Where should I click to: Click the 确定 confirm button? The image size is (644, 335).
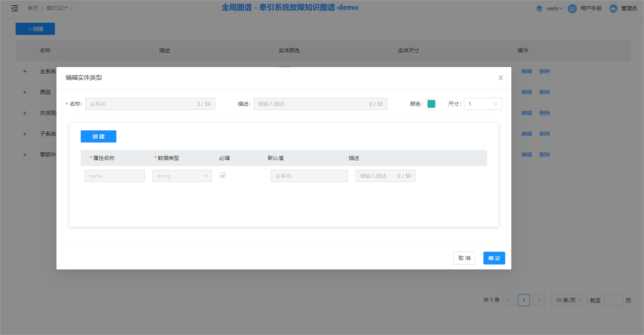coord(494,258)
